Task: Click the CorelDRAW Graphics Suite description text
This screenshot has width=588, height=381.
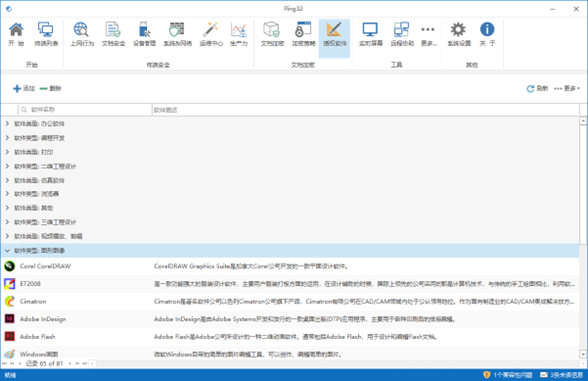Action: click(251, 266)
